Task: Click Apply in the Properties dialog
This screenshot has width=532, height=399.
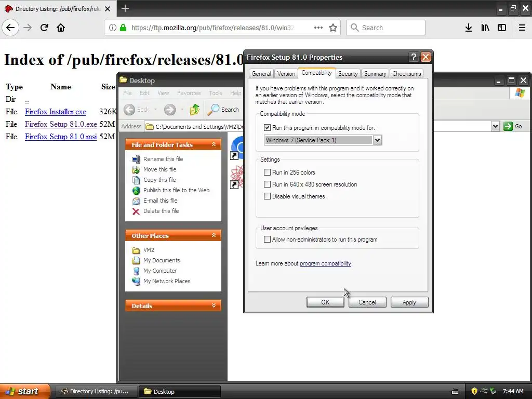Action: pyautogui.click(x=409, y=302)
